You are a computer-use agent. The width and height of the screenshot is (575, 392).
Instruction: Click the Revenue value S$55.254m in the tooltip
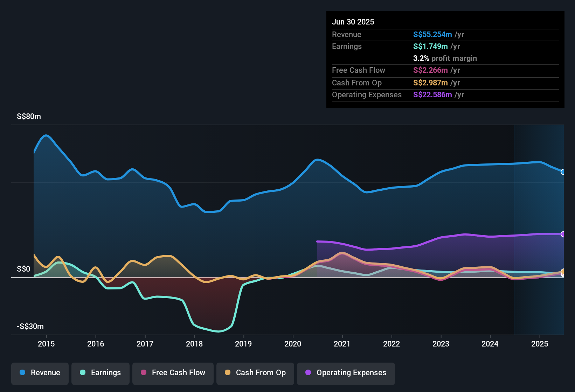(432, 34)
